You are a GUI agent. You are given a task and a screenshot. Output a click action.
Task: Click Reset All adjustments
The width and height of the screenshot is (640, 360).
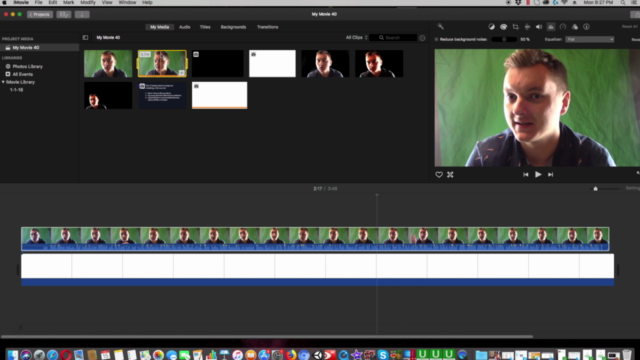coord(630,27)
